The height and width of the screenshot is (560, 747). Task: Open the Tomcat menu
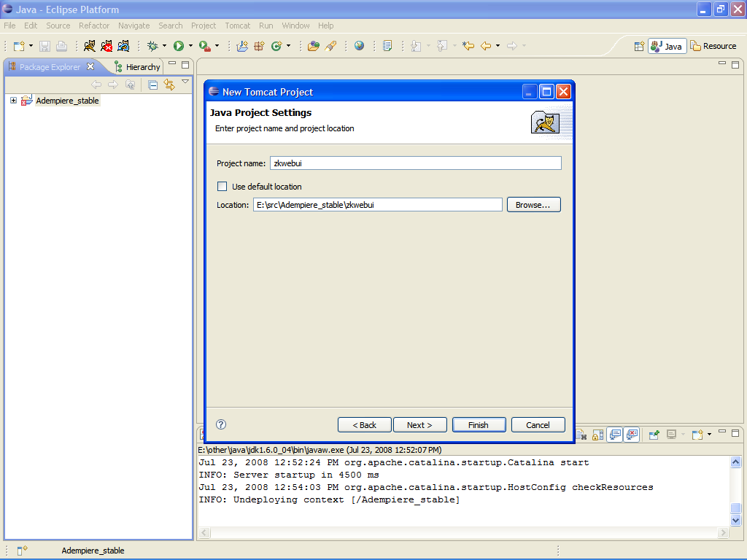[x=237, y=26]
